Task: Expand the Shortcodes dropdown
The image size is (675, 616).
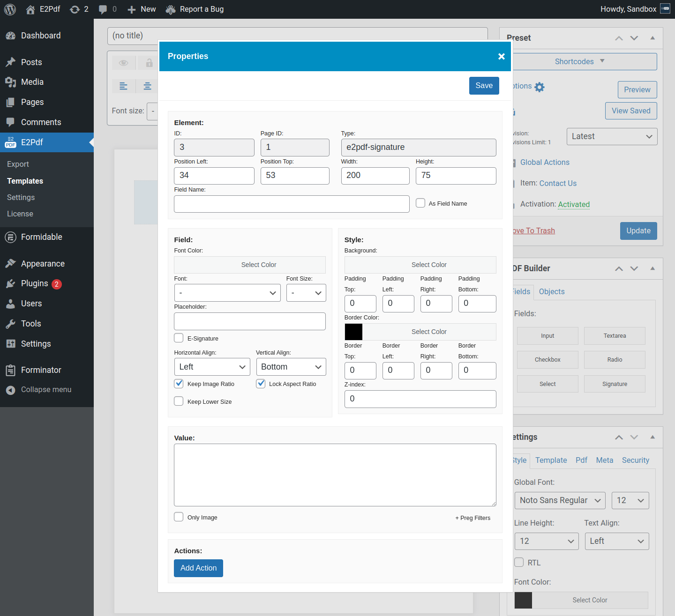Action: tap(579, 61)
